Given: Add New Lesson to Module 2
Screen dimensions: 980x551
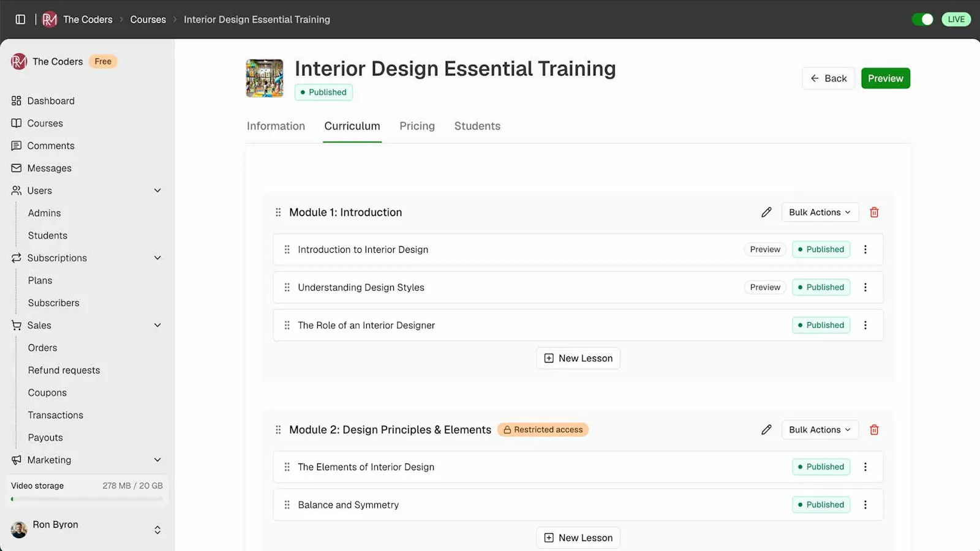Looking at the screenshot, I should pyautogui.click(x=578, y=538).
